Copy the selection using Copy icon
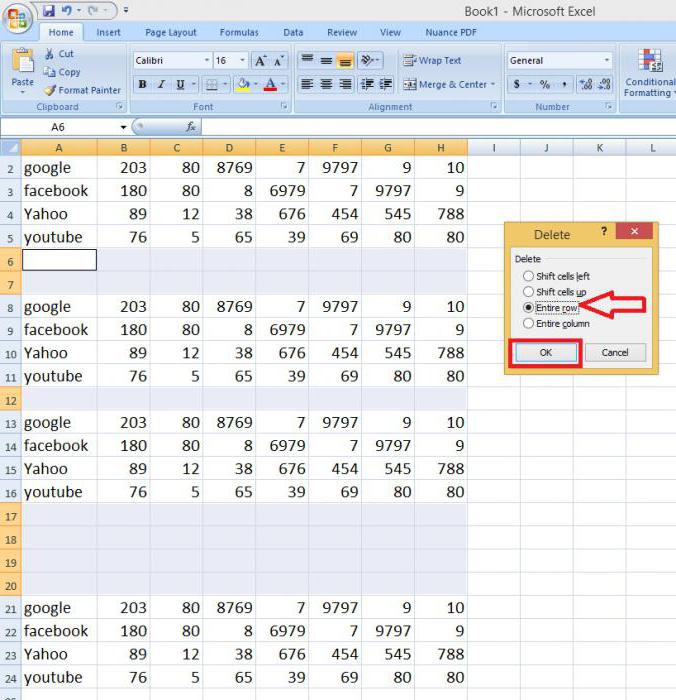 (49, 71)
